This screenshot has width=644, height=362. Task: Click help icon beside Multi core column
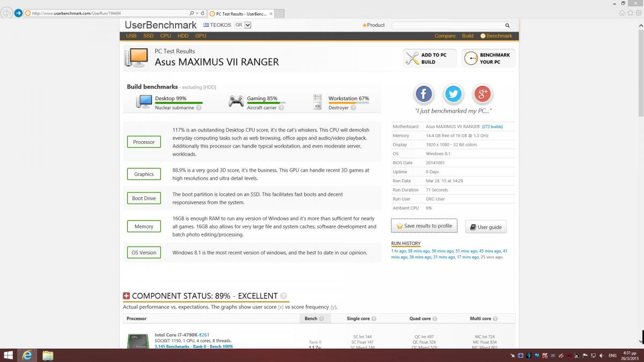[x=495, y=319]
